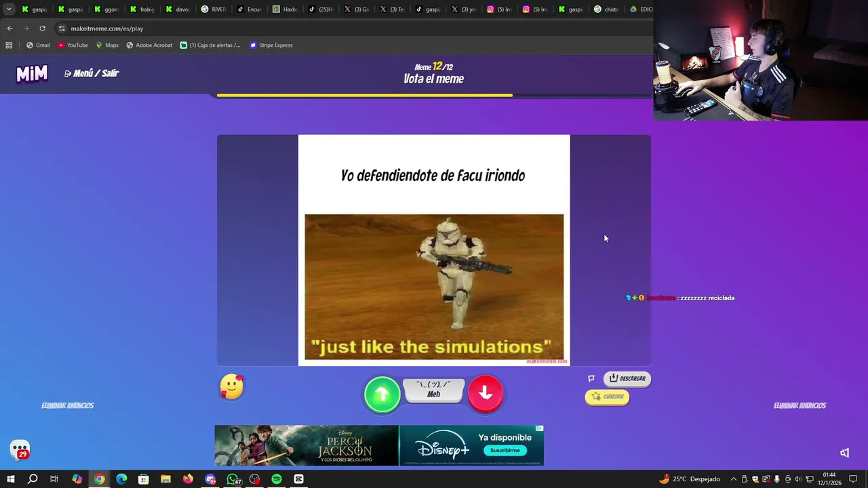This screenshot has width=868, height=488.
Task: Click left Eliminar Anuncios link
Action: pos(68,405)
